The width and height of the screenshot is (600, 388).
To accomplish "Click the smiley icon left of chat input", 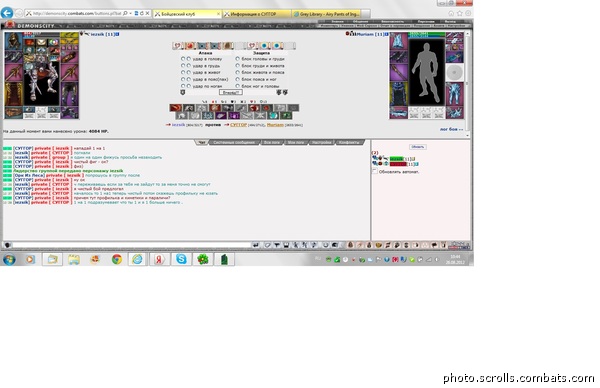I will click(7, 245).
